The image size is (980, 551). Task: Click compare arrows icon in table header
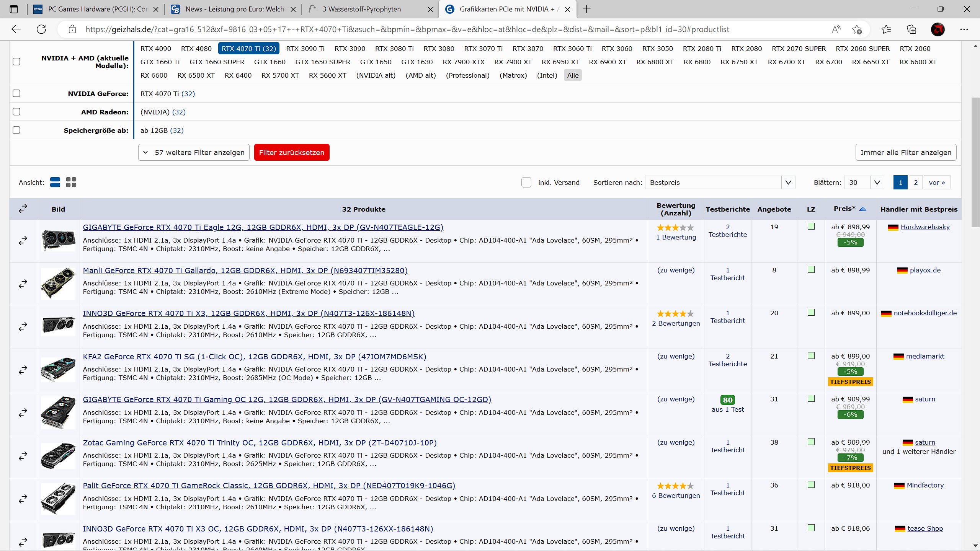pos(23,209)
